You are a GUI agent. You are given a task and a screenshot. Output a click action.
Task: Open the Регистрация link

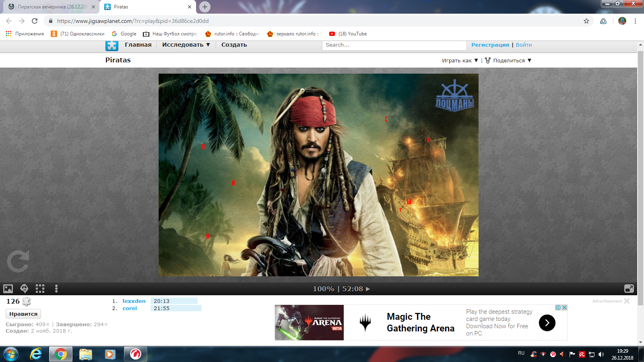pos(490,45)
